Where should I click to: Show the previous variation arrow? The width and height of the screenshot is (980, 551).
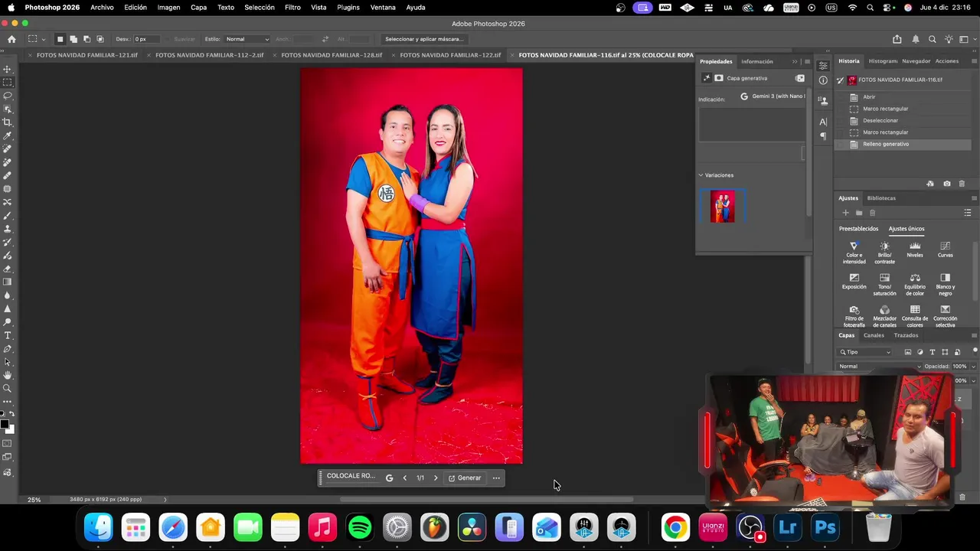point(405,478)
